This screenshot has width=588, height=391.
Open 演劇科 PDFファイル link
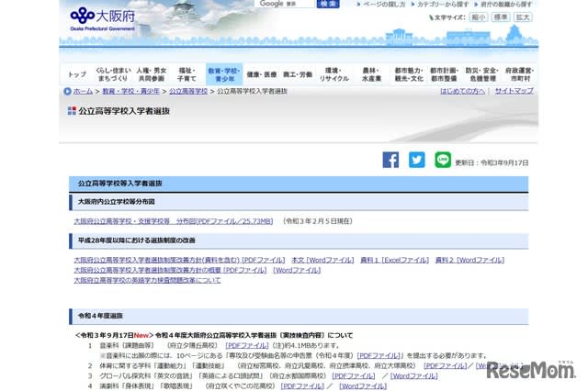coord(302,385)
